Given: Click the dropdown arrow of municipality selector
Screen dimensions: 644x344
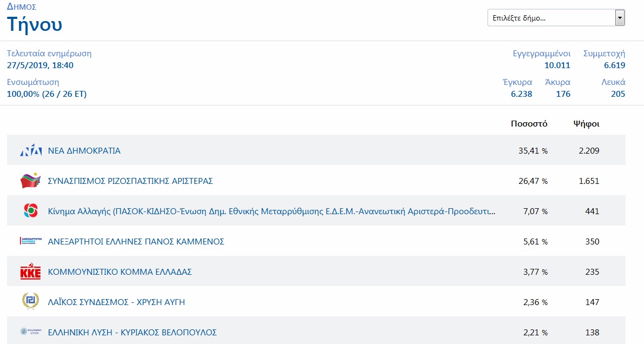Looking at the screenshot, I should click(620, 18).
